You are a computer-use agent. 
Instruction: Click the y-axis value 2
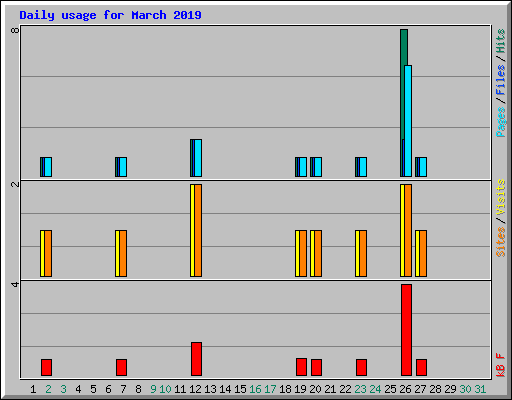15,184
